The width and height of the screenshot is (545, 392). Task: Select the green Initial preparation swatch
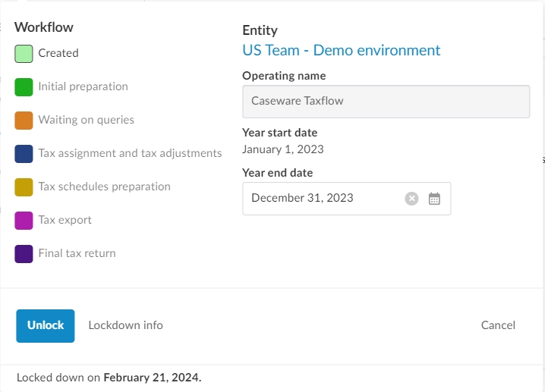click(x=24, y=86)
